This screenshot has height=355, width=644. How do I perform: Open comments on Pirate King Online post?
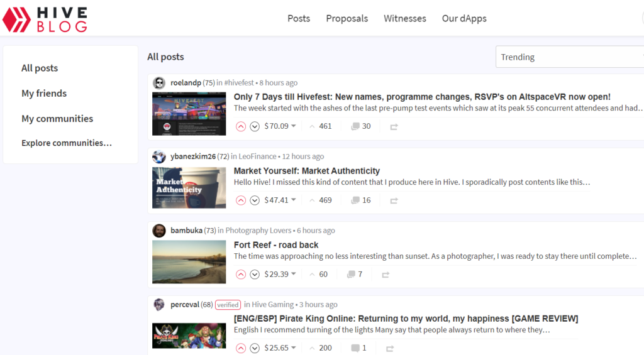click(358, 348)
